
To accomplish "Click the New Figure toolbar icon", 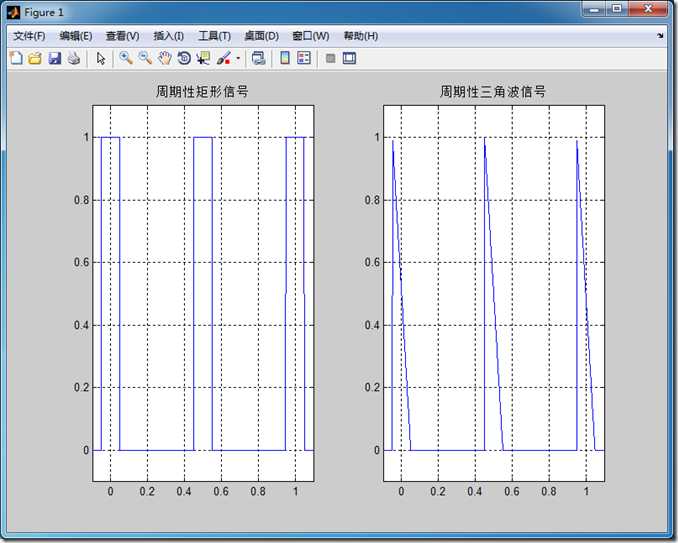I will click(16, 58).
